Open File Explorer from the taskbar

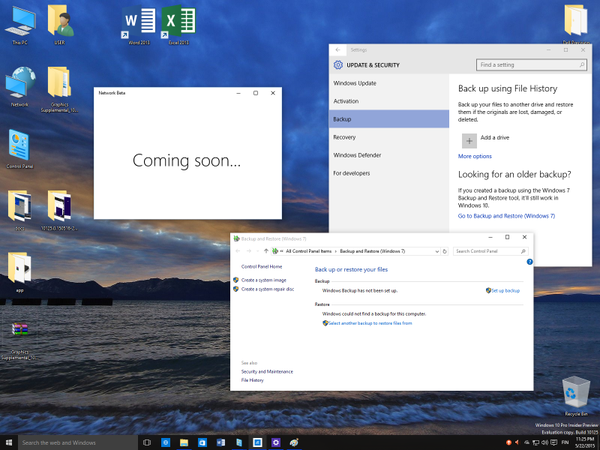click(x=184, y=443)
